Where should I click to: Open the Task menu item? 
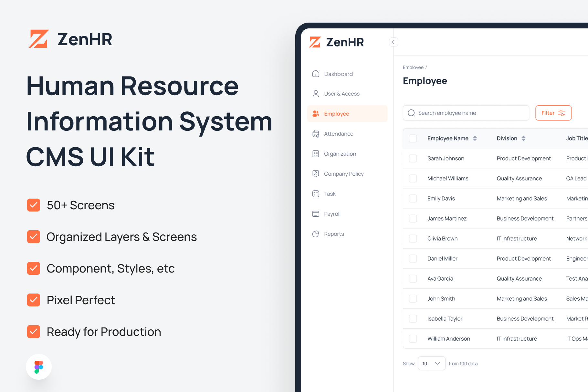click(x=330, y=194)
